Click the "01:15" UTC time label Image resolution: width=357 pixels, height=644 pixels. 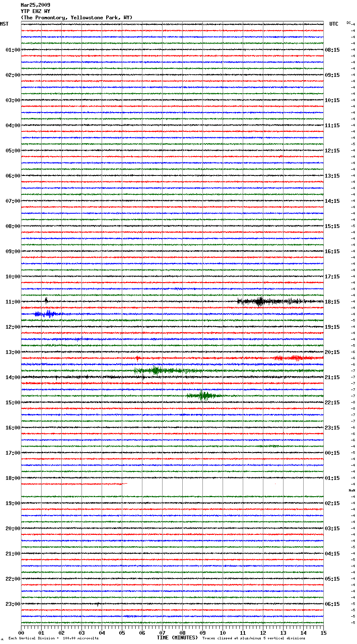332,478
